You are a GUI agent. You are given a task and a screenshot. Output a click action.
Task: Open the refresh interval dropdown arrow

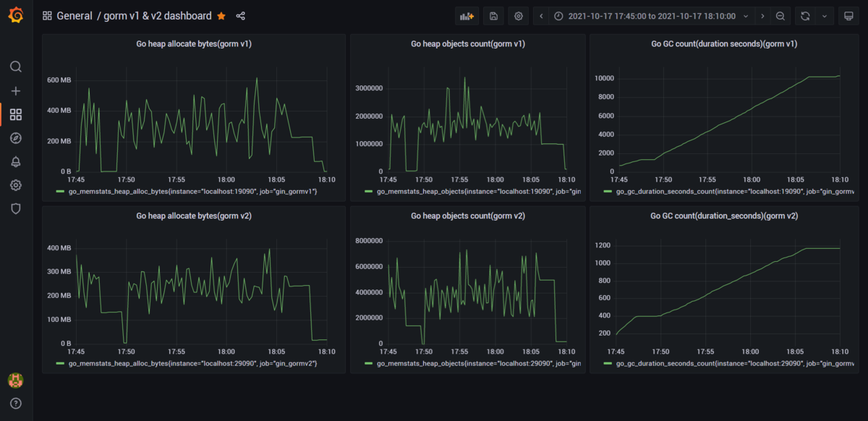click(x=824, y=16)
